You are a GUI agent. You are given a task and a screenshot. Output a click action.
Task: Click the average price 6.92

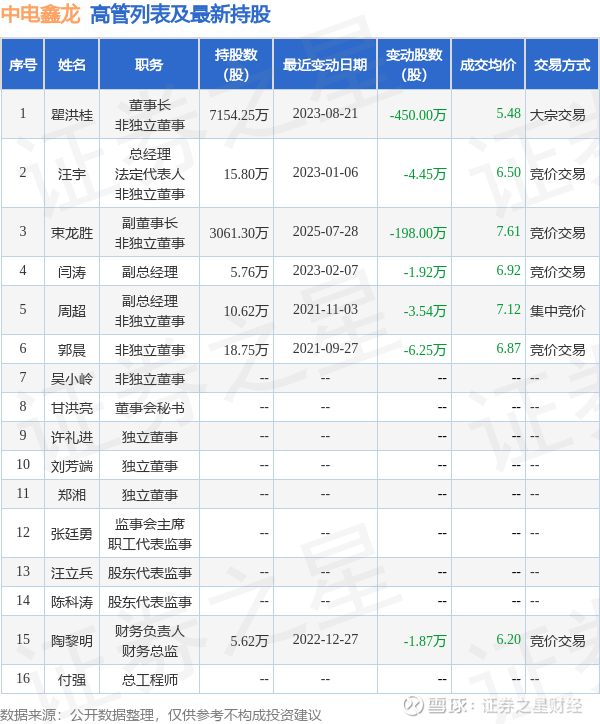tap(508, 270)
